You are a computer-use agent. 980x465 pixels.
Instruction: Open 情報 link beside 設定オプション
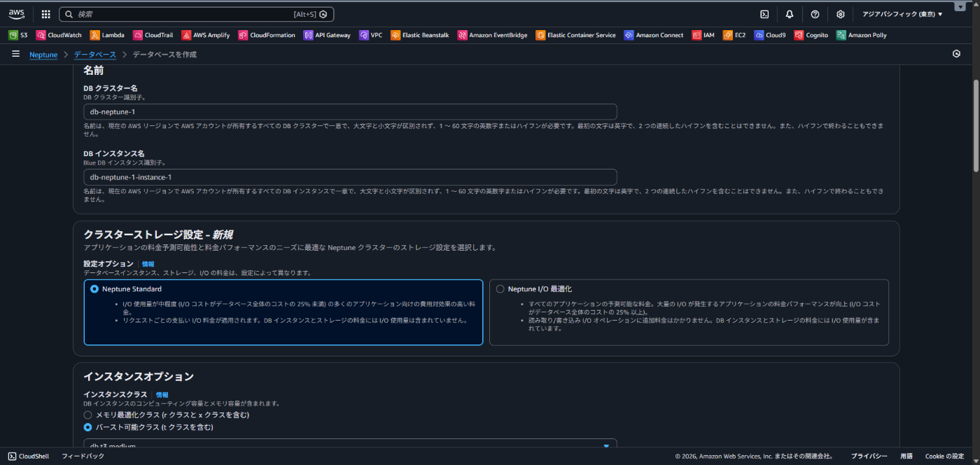point(148,264)
